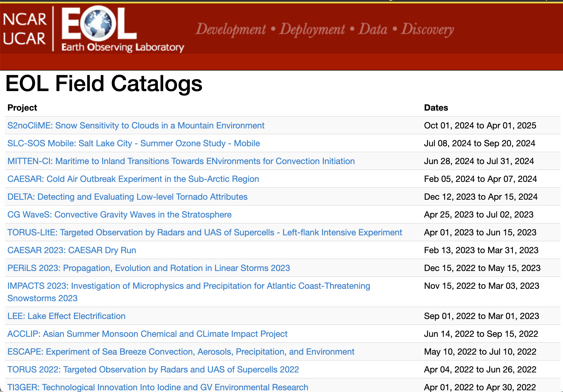Open TI3GER Iodine GV Research link
The height and width of the screenshot is (392, 563).
click(158, 387)
